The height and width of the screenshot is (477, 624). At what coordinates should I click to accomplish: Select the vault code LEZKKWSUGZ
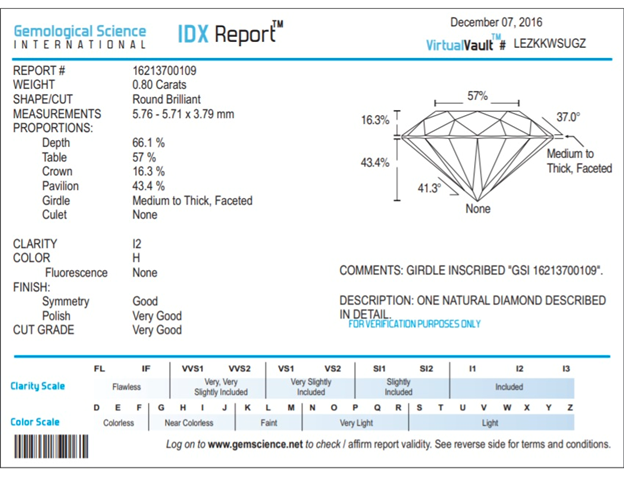tap(550, 43)
